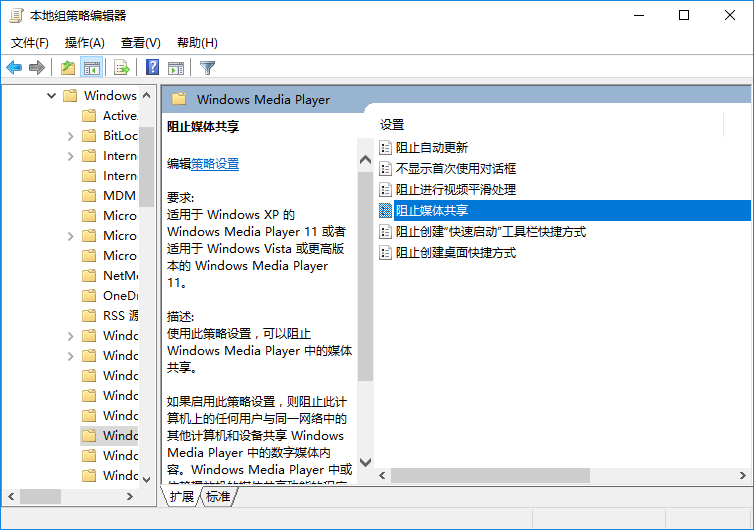Click the 设置 column header
The width and height of the screenshot is (754, 530).
tap(393, 124)
